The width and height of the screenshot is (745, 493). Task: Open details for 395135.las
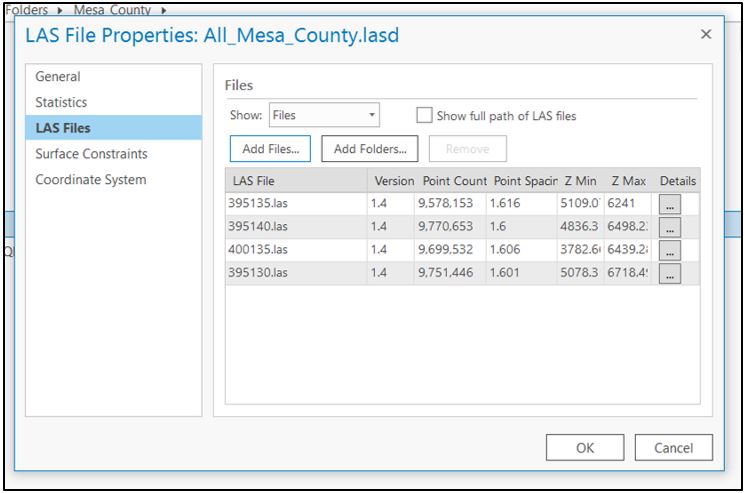[669, 204]
